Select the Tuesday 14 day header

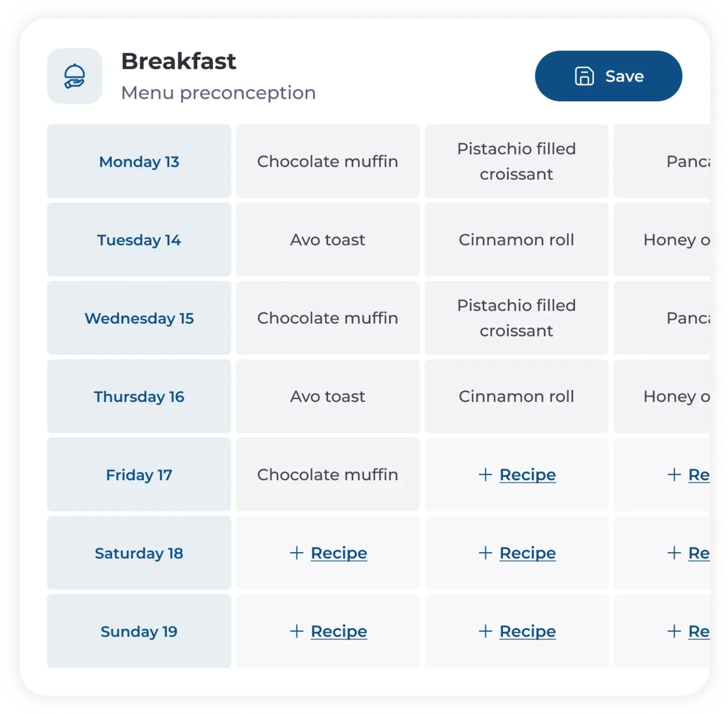[139, 240]
